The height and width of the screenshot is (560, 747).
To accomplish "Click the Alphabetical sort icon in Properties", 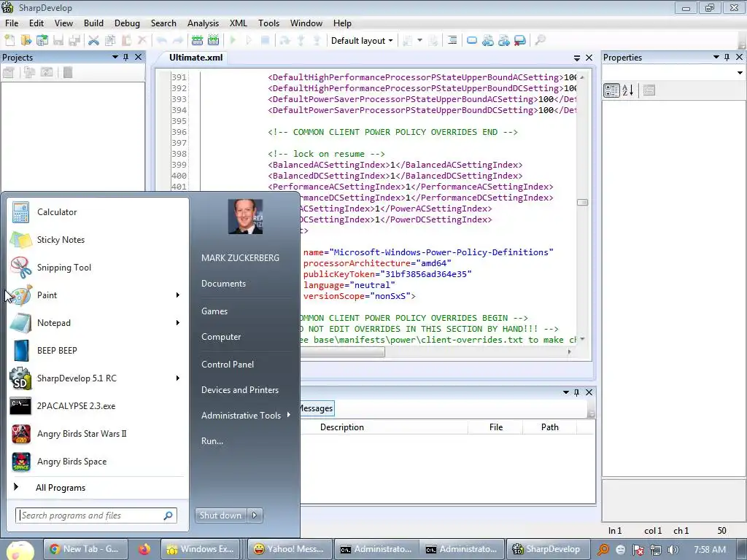I will tap(628, 90).
